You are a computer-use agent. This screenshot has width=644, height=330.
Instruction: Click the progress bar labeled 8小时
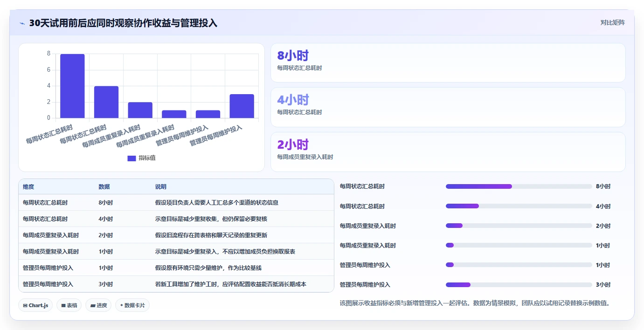[519, 186]
